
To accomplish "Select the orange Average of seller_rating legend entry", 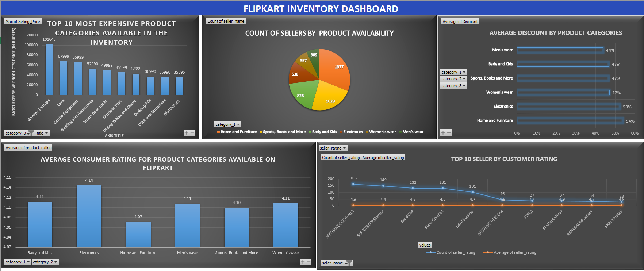I will pyautogui.click(x=510, y=252).
